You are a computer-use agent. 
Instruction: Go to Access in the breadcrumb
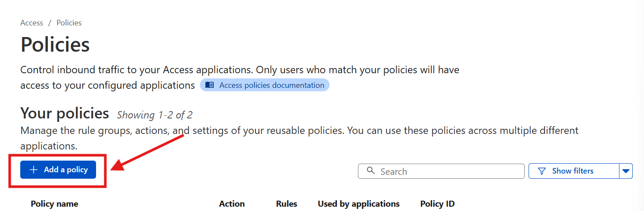pyautogui.click(x=31, y=23)
